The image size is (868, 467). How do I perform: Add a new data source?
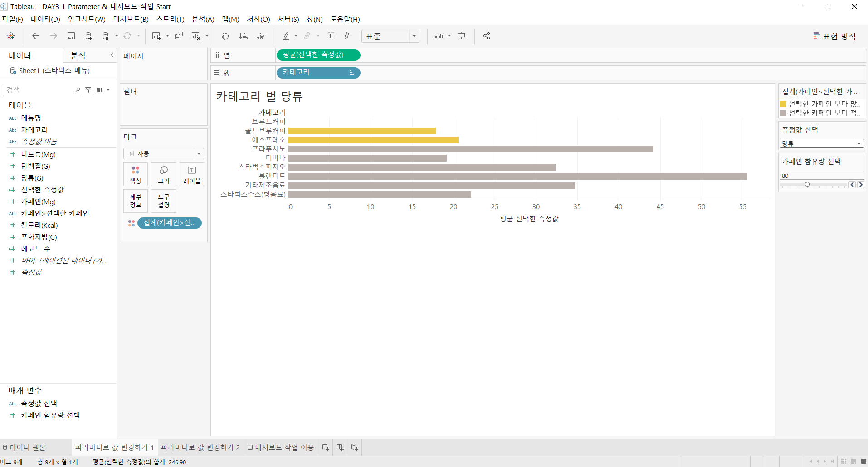pyautogui.click(x=88, y=36)
